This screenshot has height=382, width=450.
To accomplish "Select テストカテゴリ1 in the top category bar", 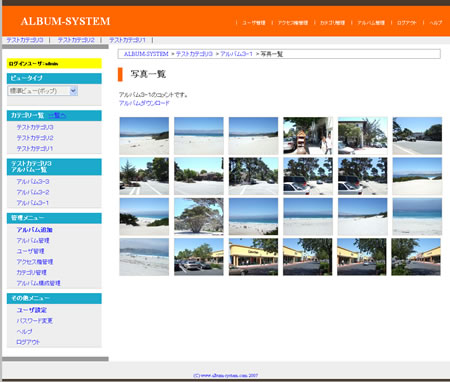I will click(x=127, y=40).
